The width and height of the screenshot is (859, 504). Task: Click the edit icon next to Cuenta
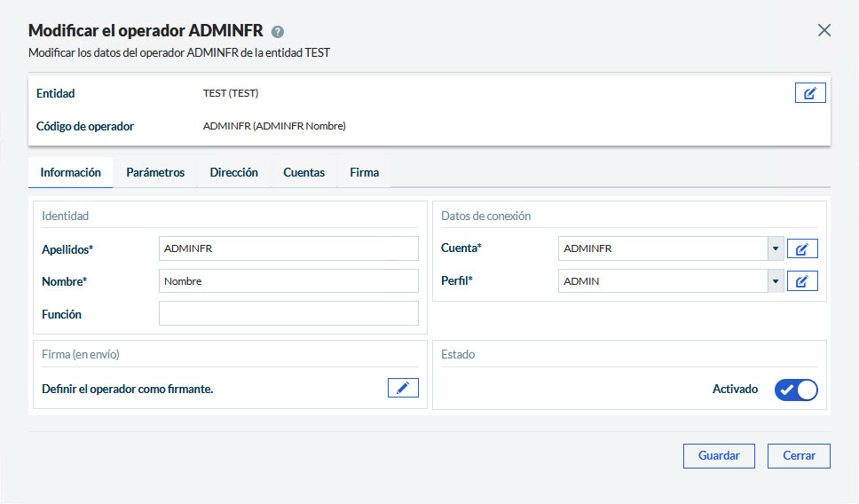pyautogui.click(x=801, y=249)
